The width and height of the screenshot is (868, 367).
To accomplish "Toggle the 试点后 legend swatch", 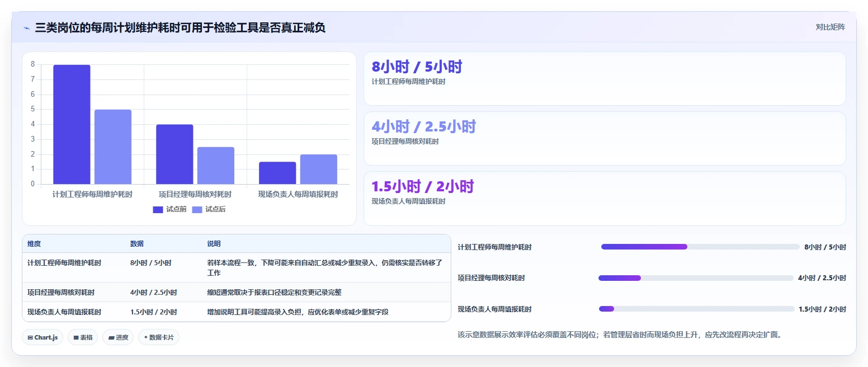I will (x=197, y=210).
